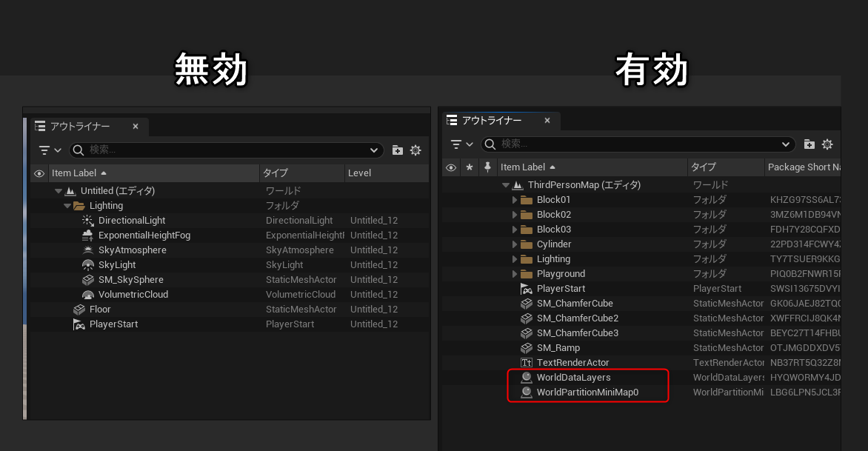Click the SM_Ramp static mesh icon
This screenshot has height=451, width=868.
525,347
